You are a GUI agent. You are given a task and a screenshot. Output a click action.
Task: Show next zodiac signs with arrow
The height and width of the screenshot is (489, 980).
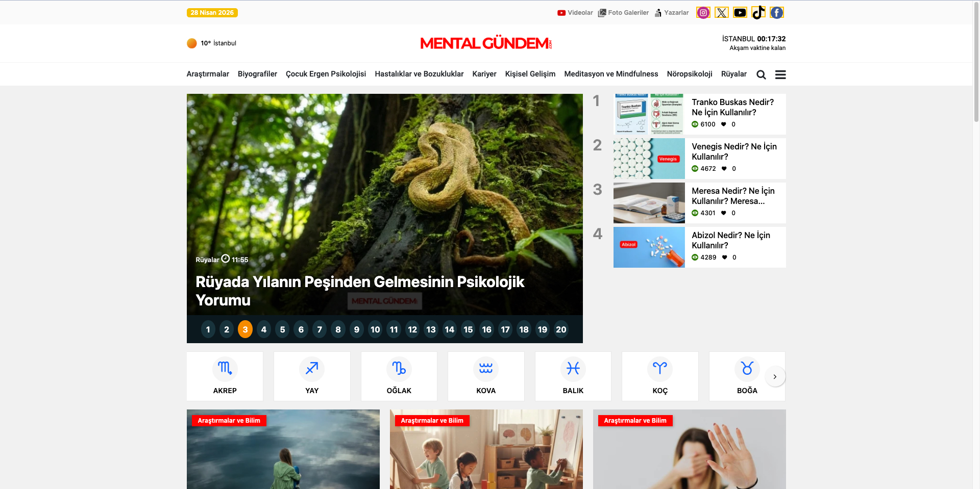(775, 377)
